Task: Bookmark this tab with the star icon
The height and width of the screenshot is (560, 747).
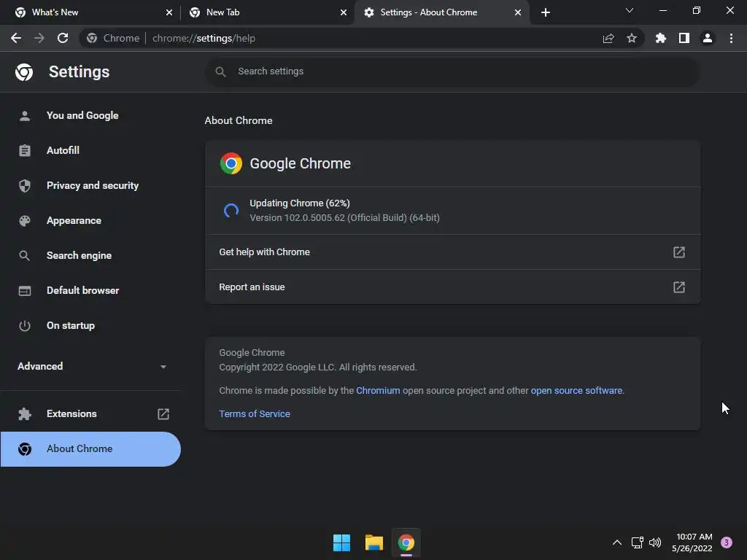Action: [632, 38]
